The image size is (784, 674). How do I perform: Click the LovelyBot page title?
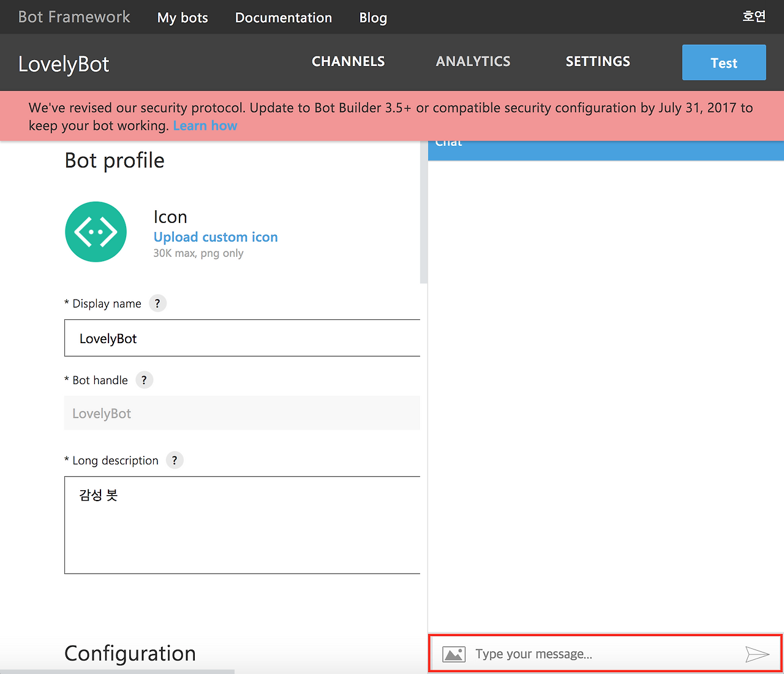pyautogui.click(x=64, y=64)
